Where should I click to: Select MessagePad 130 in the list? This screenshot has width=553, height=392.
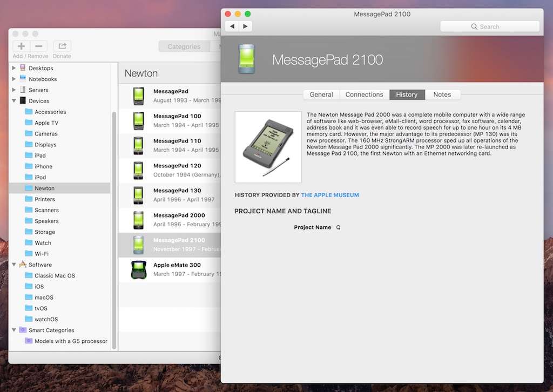pos(170,195)
